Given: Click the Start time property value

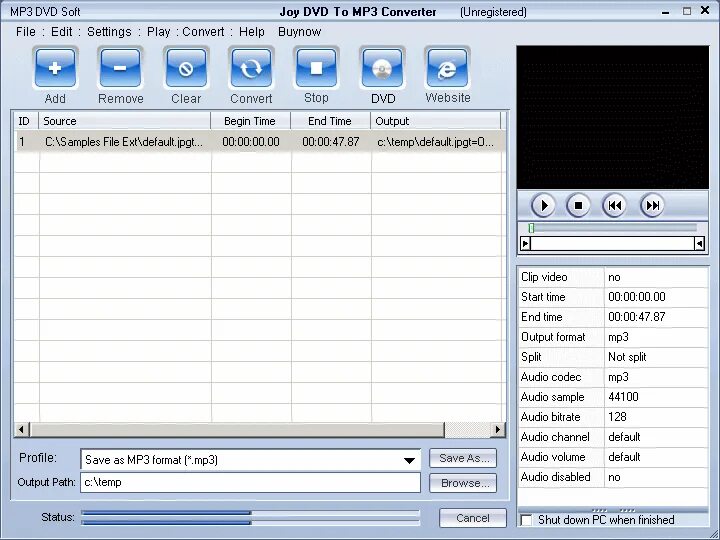Looking at the screenshot, I should (656, 297).
